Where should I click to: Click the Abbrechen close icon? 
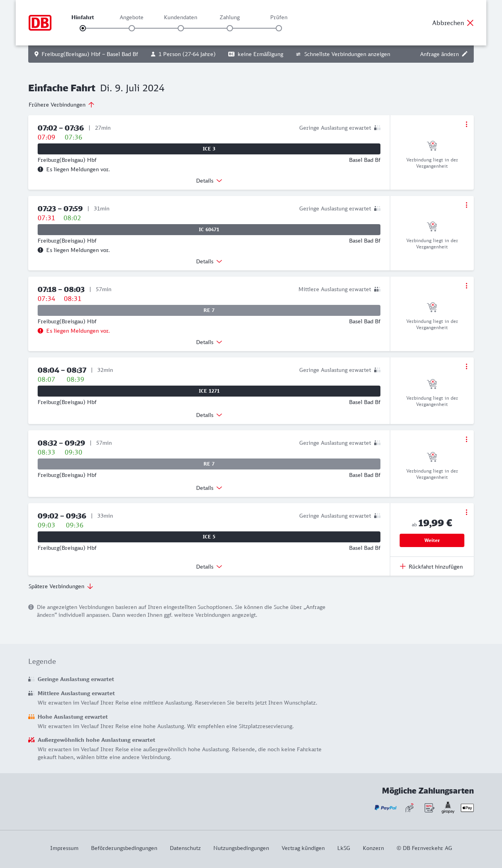[470, 23]
